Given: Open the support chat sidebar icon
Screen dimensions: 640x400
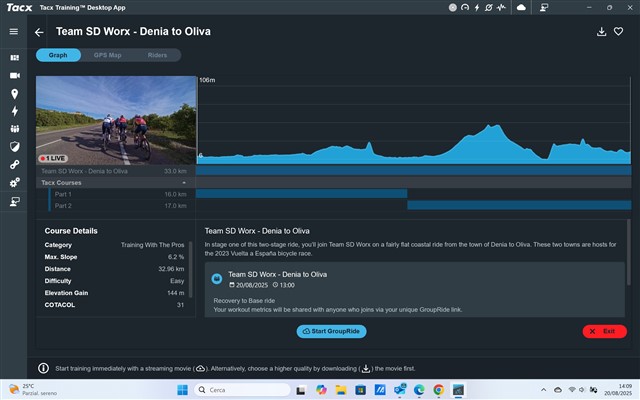Looking at the screenshot, I should click(x=15, y=202).
